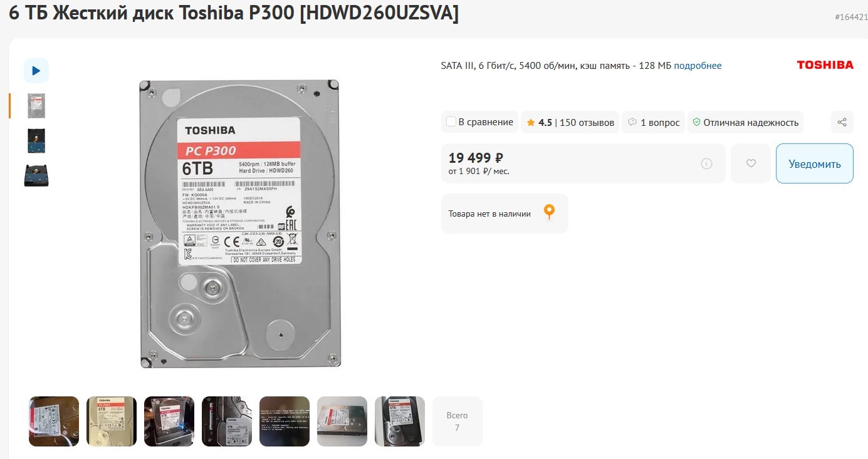Tick the "В сравнение" checkbox
The image size is (868, 459).
[451, 122]
